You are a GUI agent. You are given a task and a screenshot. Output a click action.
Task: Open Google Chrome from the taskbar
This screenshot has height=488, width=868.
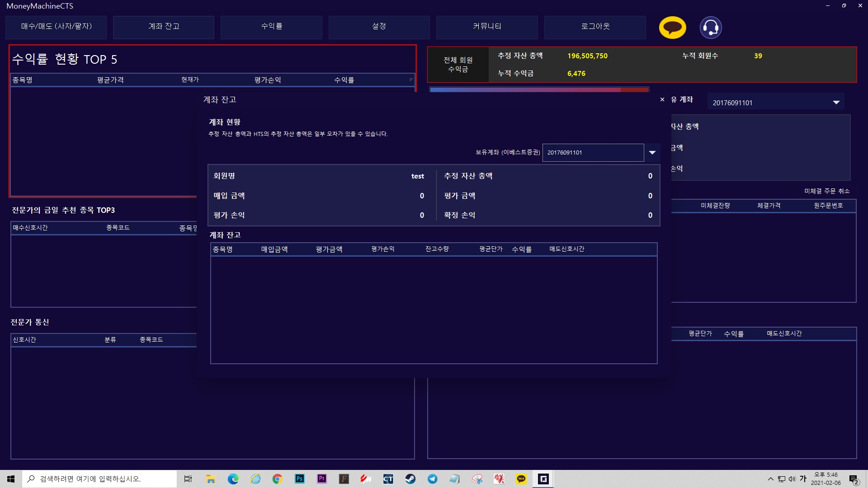tap(277, 479)
